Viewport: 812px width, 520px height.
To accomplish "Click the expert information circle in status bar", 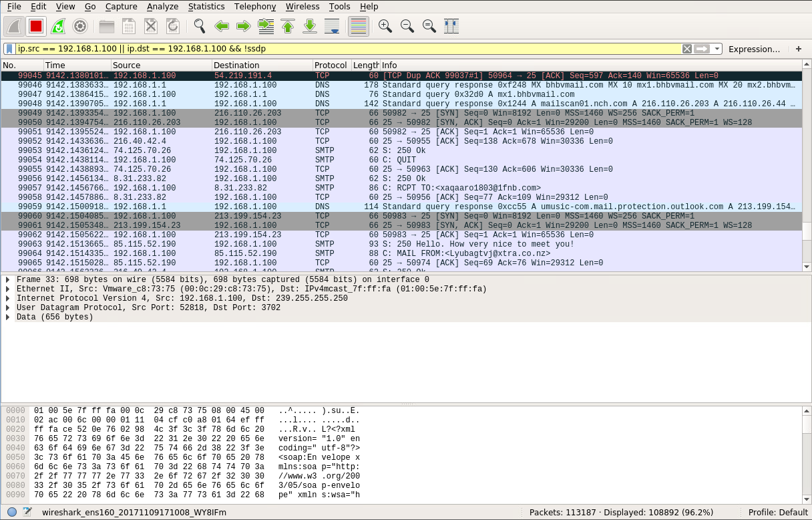I will 12,512.
